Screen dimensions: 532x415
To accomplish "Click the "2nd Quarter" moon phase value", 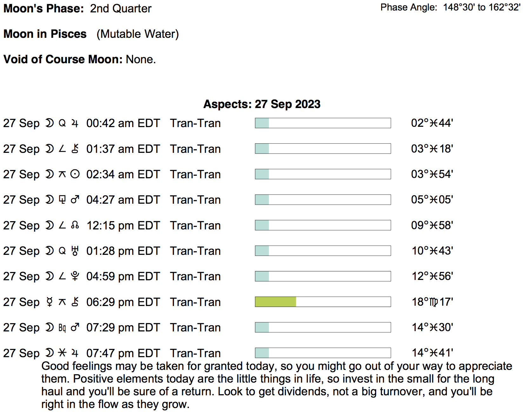I will 121,9.
